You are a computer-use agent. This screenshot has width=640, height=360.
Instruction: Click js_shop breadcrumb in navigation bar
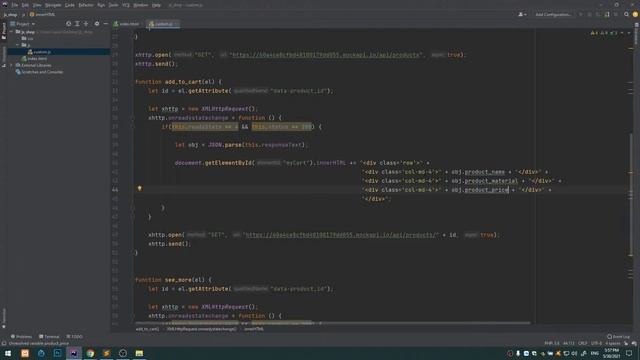pyautogui.click(x=10, y=15)
